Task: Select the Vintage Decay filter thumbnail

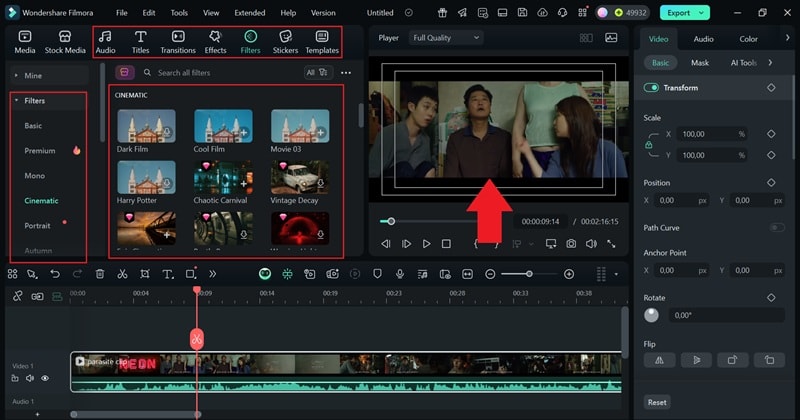Action: tap(299, 178)
